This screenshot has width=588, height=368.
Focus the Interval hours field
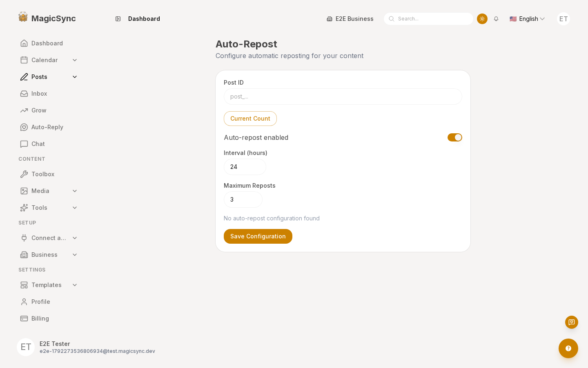click(245, 167)
